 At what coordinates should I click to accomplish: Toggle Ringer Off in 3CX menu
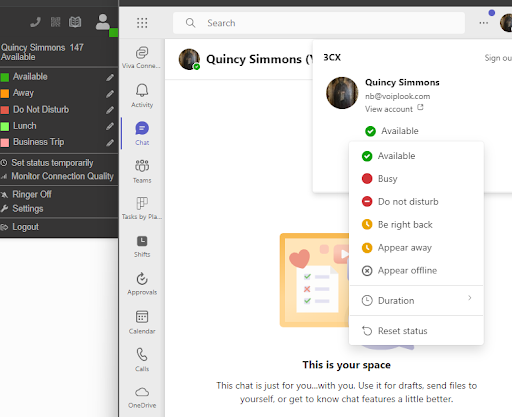(x=32, y=194)
